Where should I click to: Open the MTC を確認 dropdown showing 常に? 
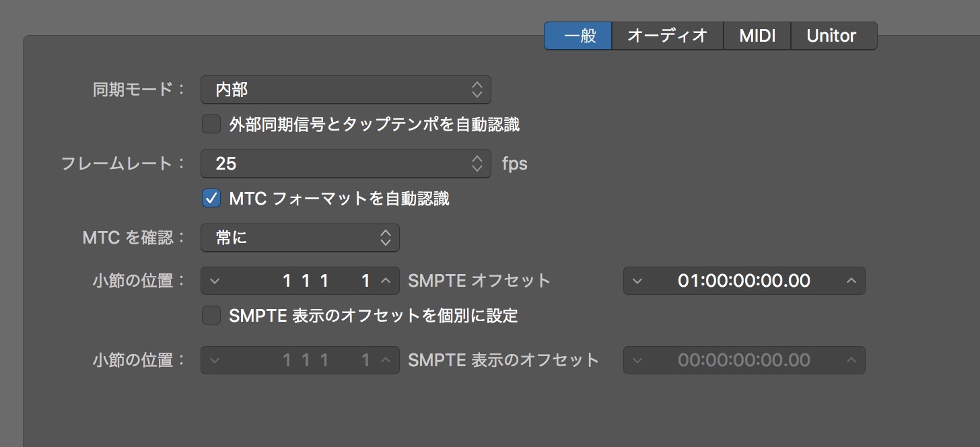[x=300, y=237]
